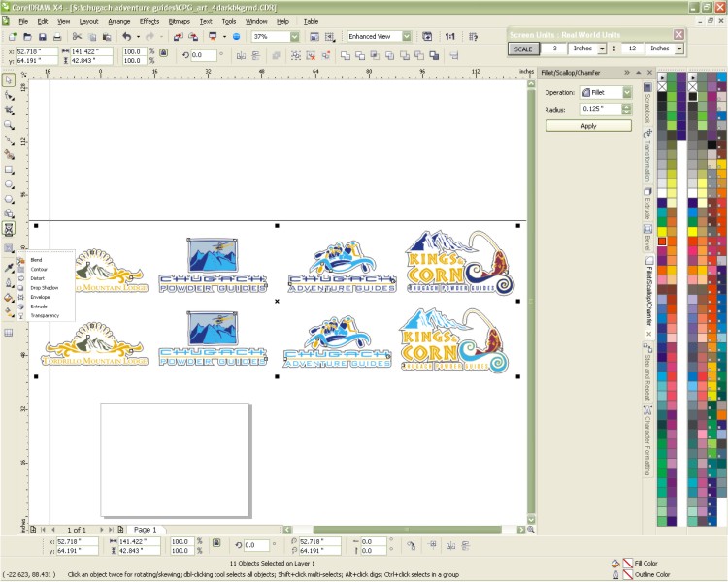Click the Apply button in Fillet docker
Screen dimensions: 728x582
pos(588,126)
